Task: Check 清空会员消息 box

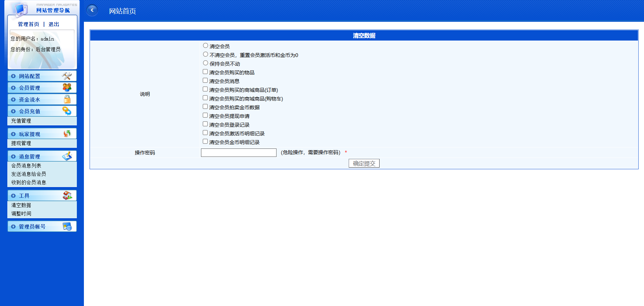Action: coord(205,80)
